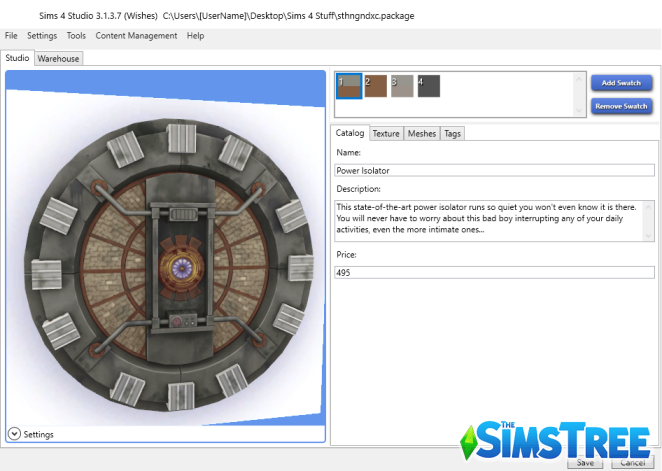Image resolution: width=662 pixels, height=471 pixels.
Task: Click the Name field containing Power Isolator
Action: coord(494,171)
